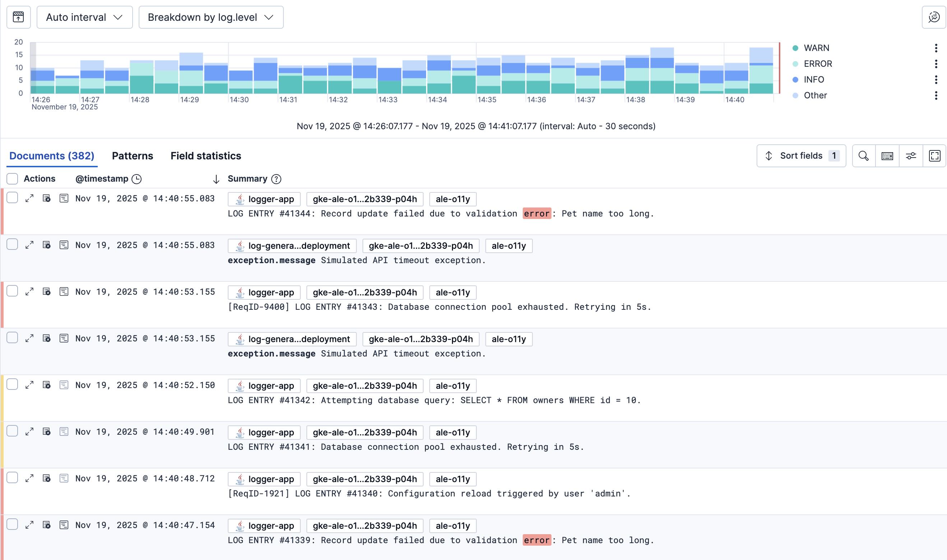Image resolution: width=947 pixels, height=560 pixels.
Task: Switch to the Patterns tab
Action: click(133, 156)
